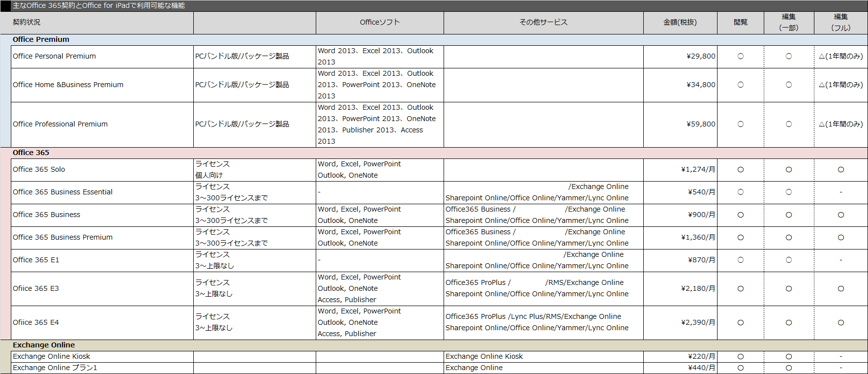The height and width of the screenshot is (374, 868).
Task: Select the Exchange Online Kiosk name cell
Action: tap(102, 357)
